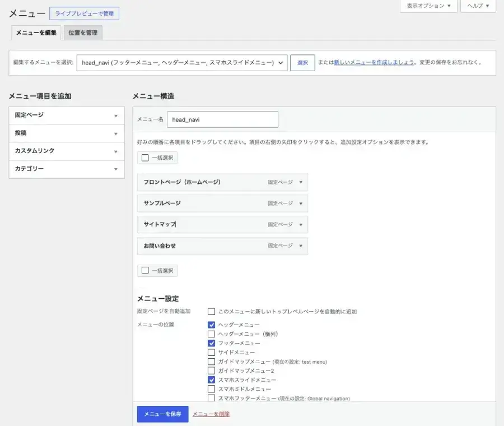Open ヘルプ panel
The width and height of the screenshot is (504, 426).
coord(478,6)
